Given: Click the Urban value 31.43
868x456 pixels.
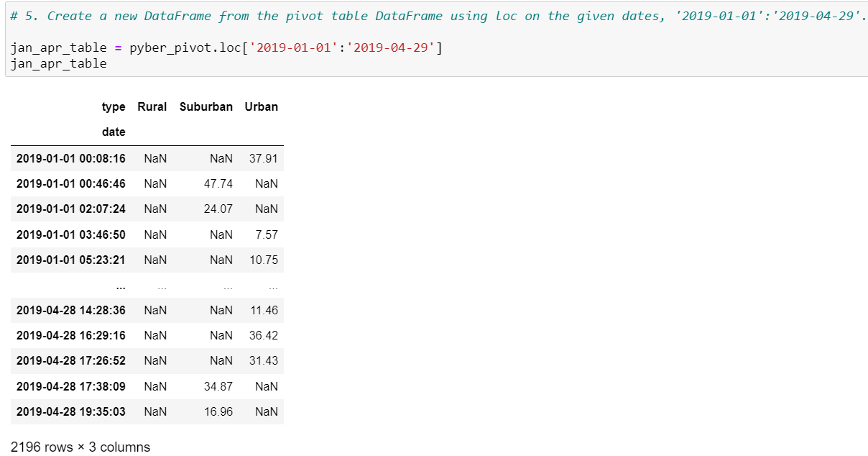Looking at the screenshot, I should tap(264, 360).
